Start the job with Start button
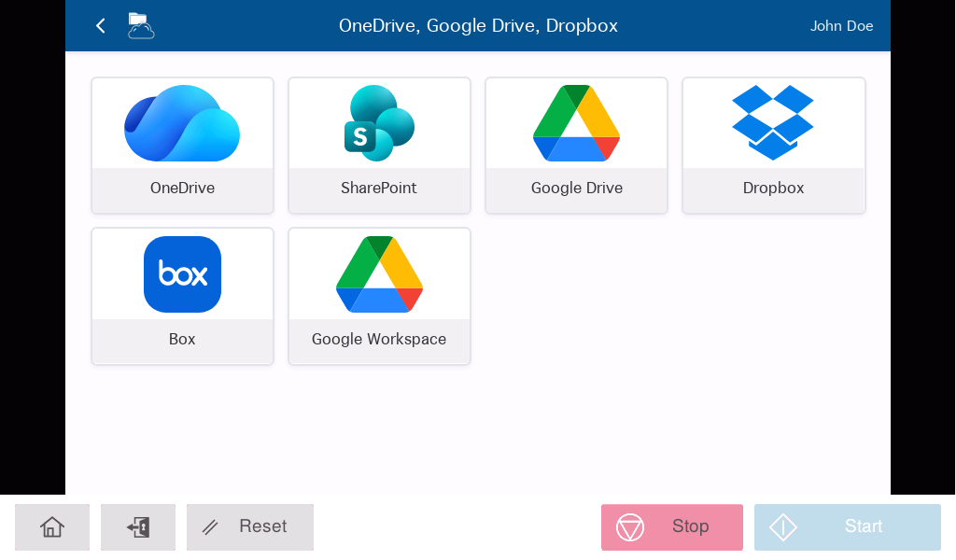956x560 pixels. pyautogui.click(x=848, y=527)
